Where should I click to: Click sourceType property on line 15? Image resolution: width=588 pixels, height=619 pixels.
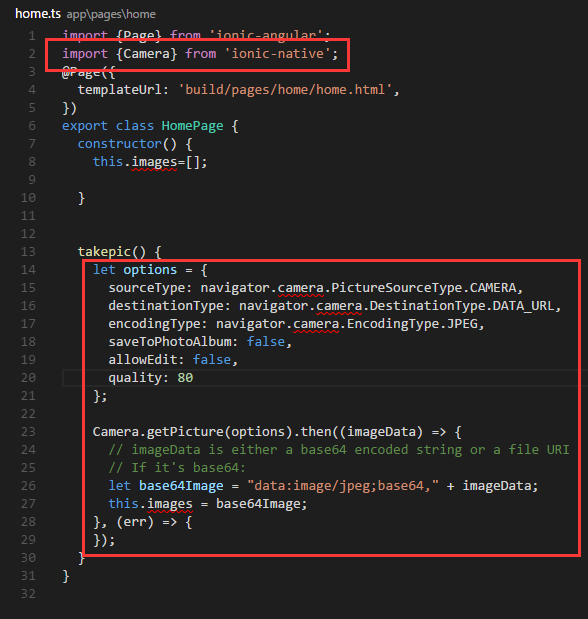pos(147,288)
